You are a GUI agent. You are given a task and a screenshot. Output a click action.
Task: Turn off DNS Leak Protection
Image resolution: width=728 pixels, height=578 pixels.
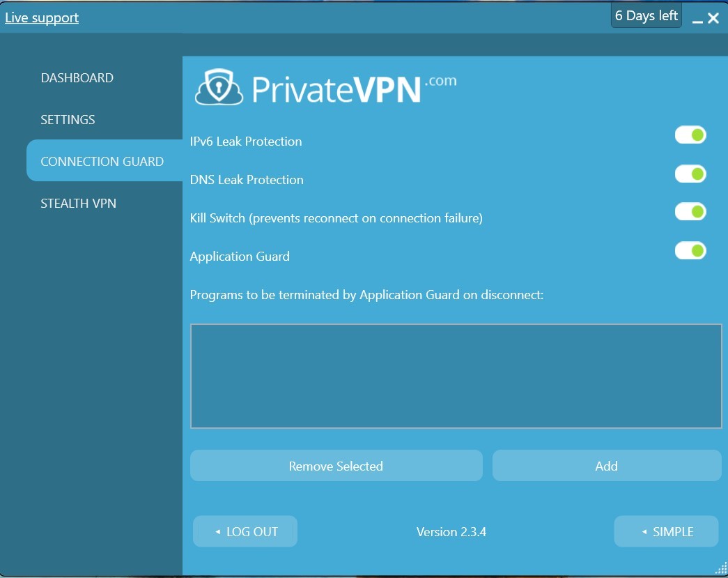pyautogui.click(x=690, y=174)
